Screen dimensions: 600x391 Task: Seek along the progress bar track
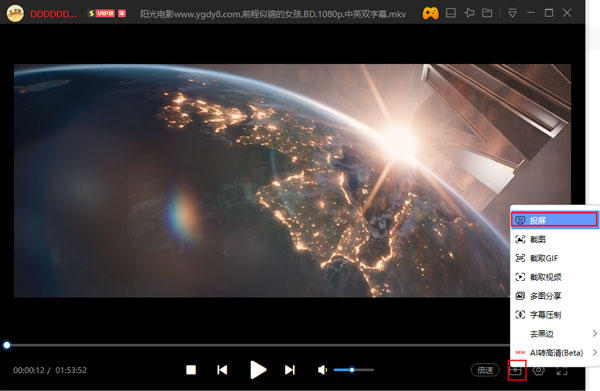[x=258, y=345]
